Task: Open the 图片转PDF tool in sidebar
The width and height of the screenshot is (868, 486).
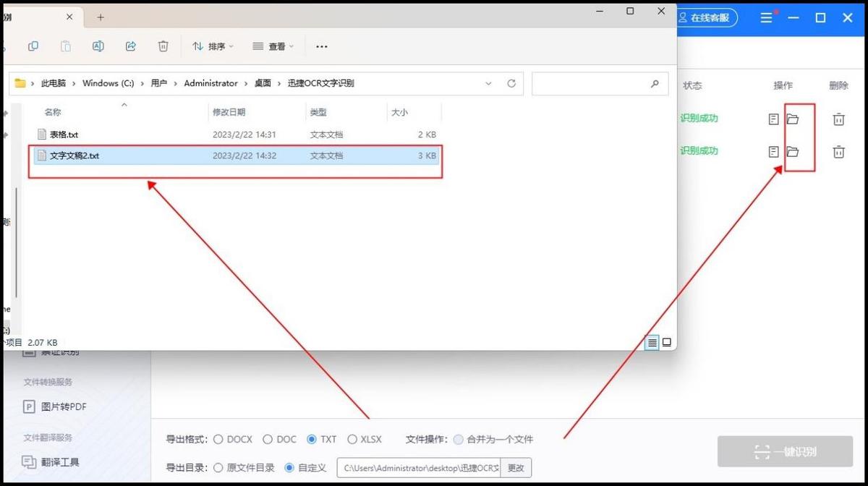Action: (56, 406)
